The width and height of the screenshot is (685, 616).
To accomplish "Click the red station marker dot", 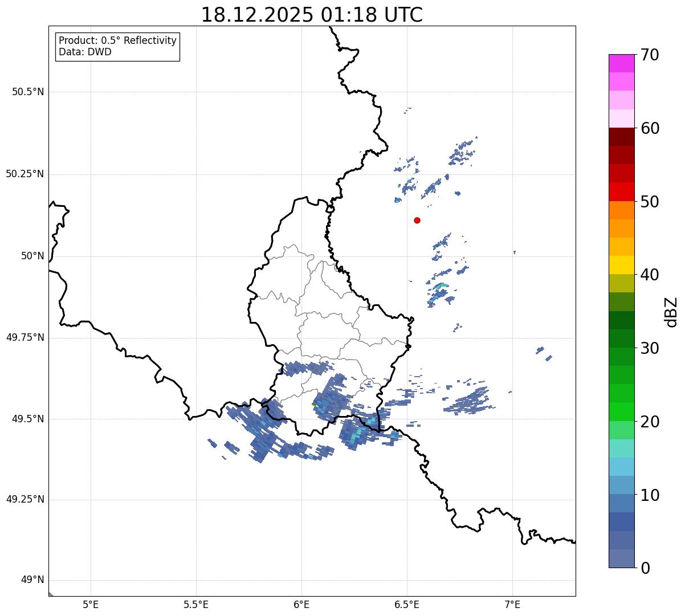I will point(417,220).
